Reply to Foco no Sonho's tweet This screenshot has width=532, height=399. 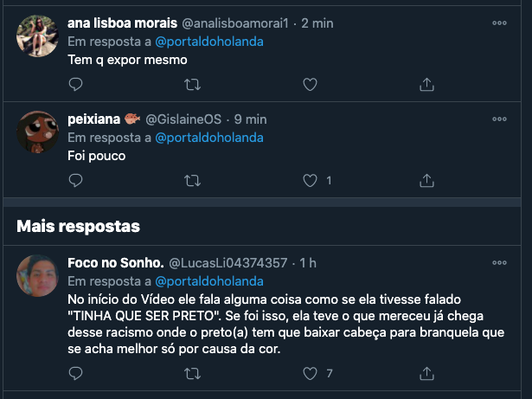tap(75, 374)
